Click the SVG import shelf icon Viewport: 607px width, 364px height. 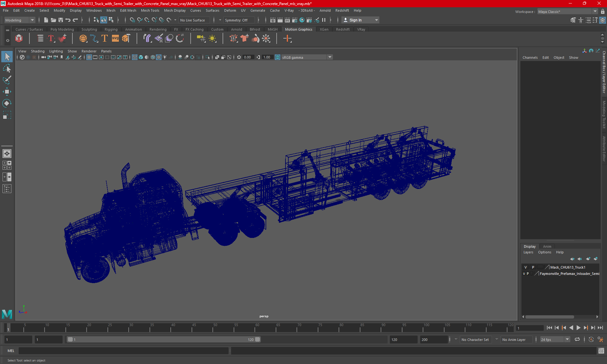point(115,39)
